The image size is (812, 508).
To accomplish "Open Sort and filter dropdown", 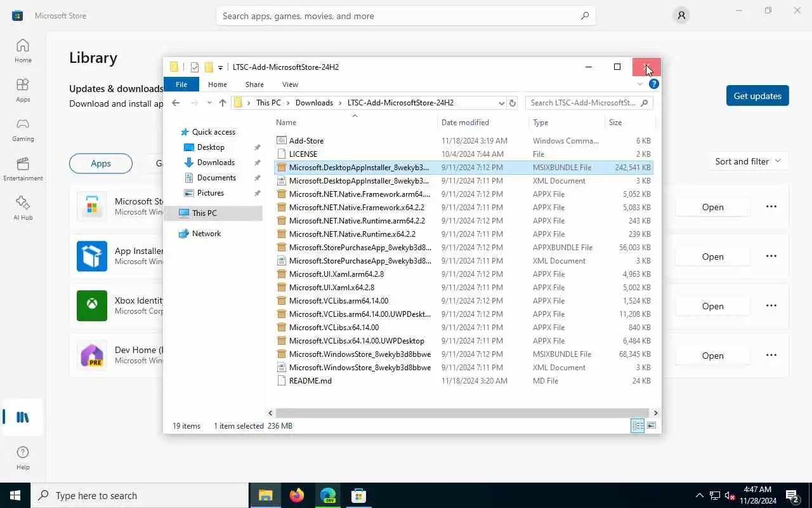I will [x=748, y=161].
